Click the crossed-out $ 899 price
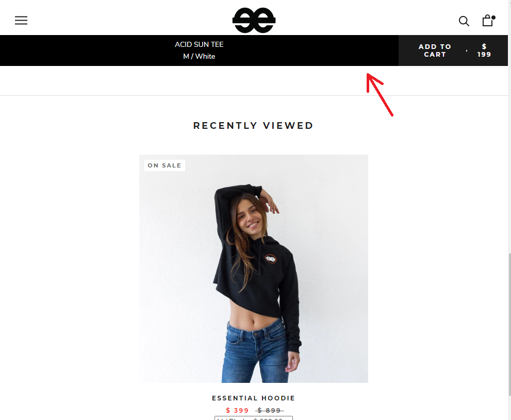511x420 pixels. click(x=270, y=410)
